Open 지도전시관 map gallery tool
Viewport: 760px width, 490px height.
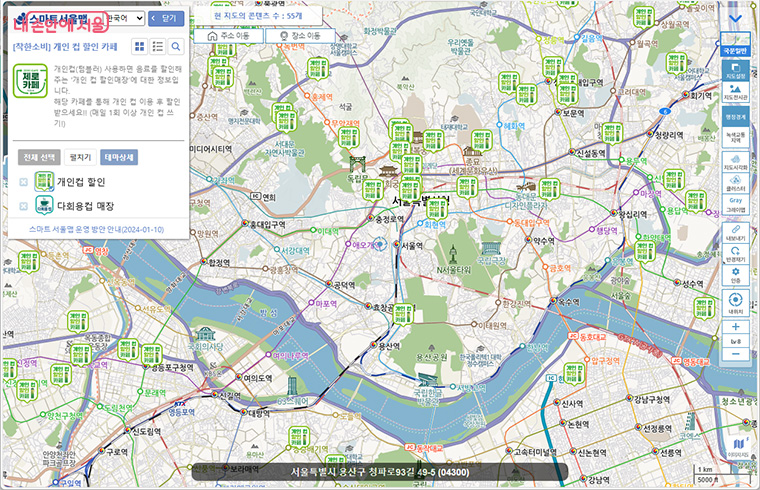736,93
